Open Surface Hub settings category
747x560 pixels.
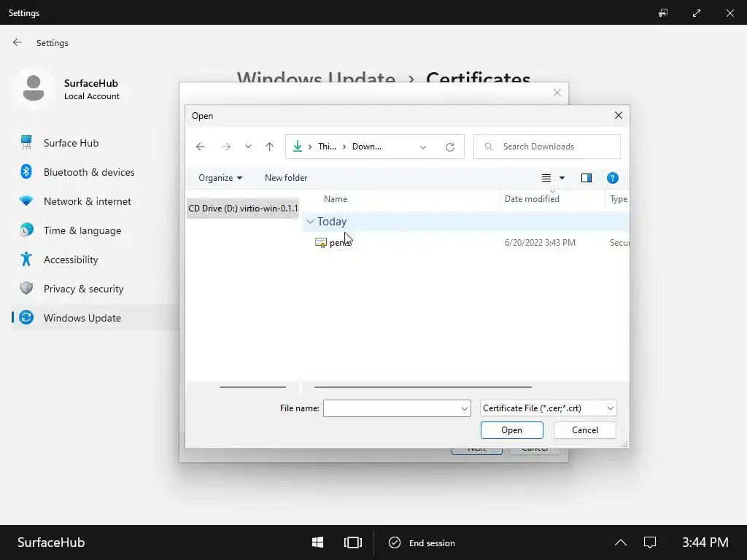71,143
